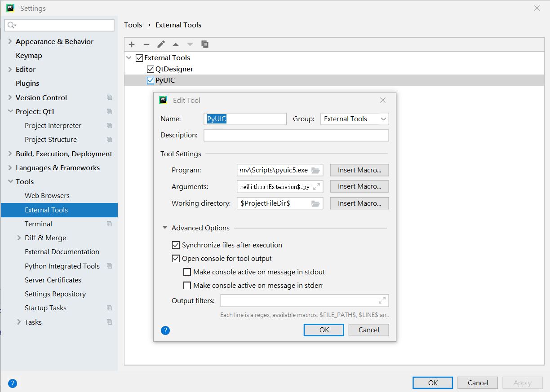Expand the Output filters field icon
Screen dimensions: 550x392
[x=382, y=300]
